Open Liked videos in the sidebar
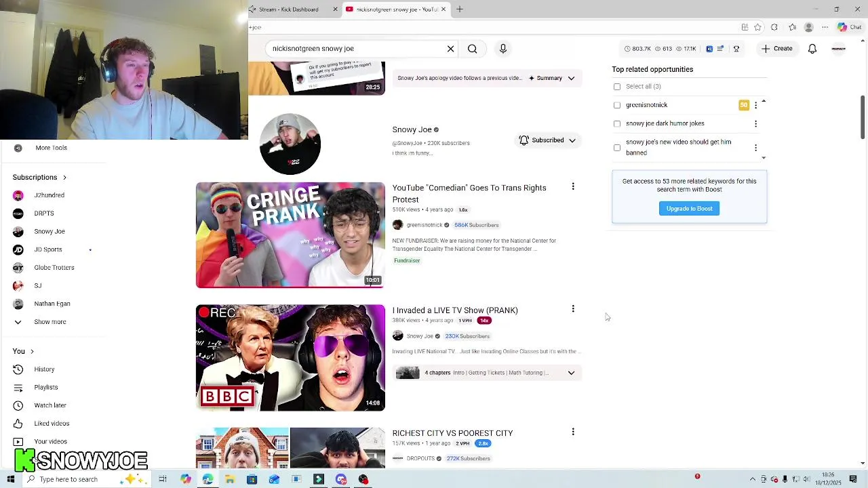 (x=52, y=424)
